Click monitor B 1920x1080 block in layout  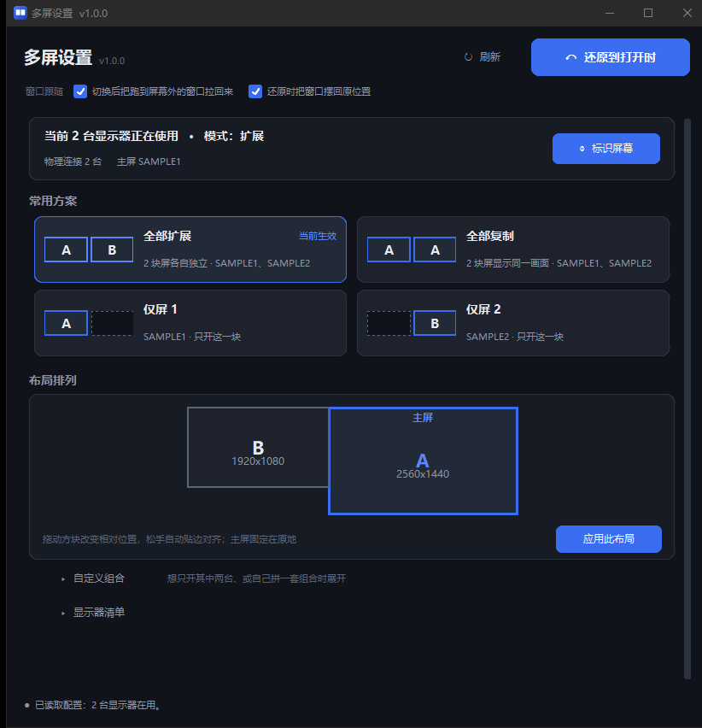point(258,448)
